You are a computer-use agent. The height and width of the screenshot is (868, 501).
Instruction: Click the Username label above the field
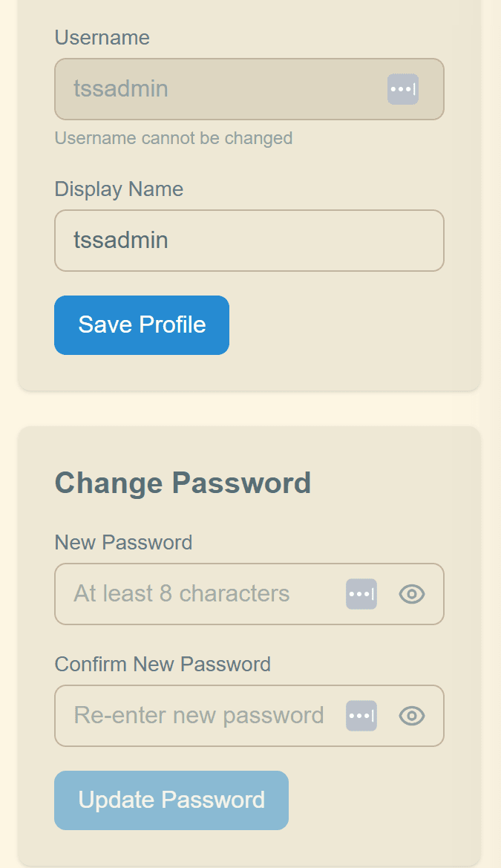click(x=102, y=37)
